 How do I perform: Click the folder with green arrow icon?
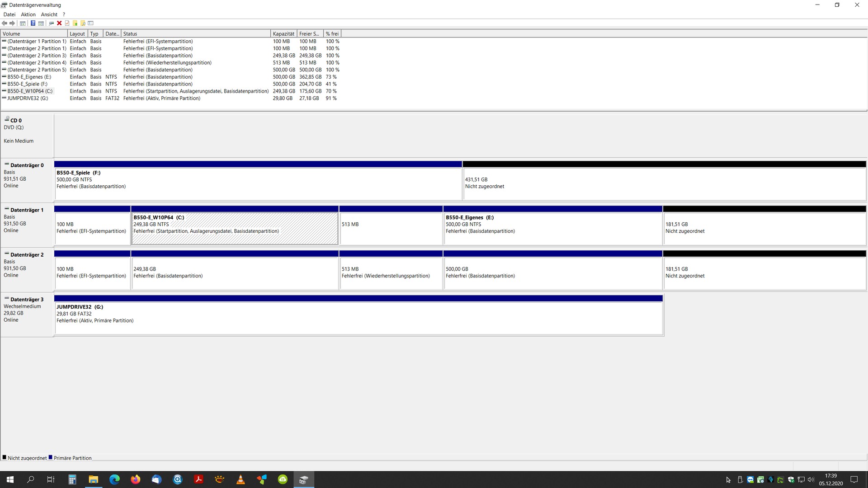coord(75,23)
